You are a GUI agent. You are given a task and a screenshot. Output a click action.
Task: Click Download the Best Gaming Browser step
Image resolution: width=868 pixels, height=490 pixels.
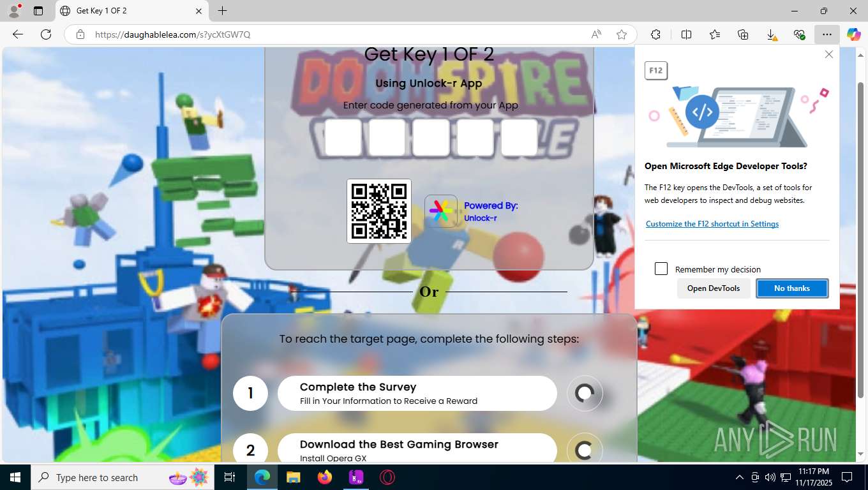click(417, 448)
